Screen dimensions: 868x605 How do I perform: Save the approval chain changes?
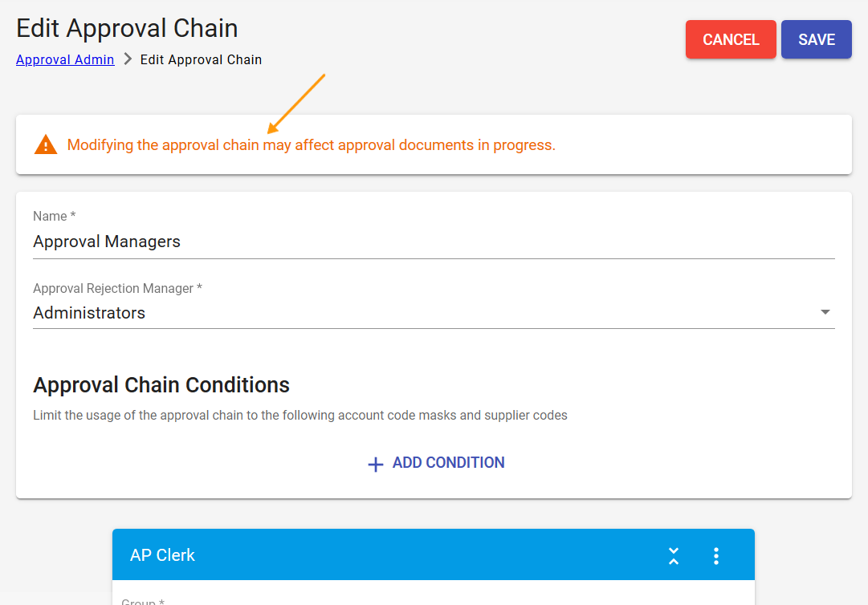coord(816,39)
